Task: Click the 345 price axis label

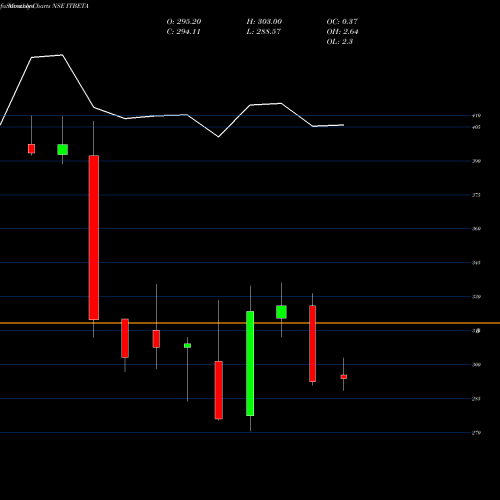Action: click(x=476, y=263)
